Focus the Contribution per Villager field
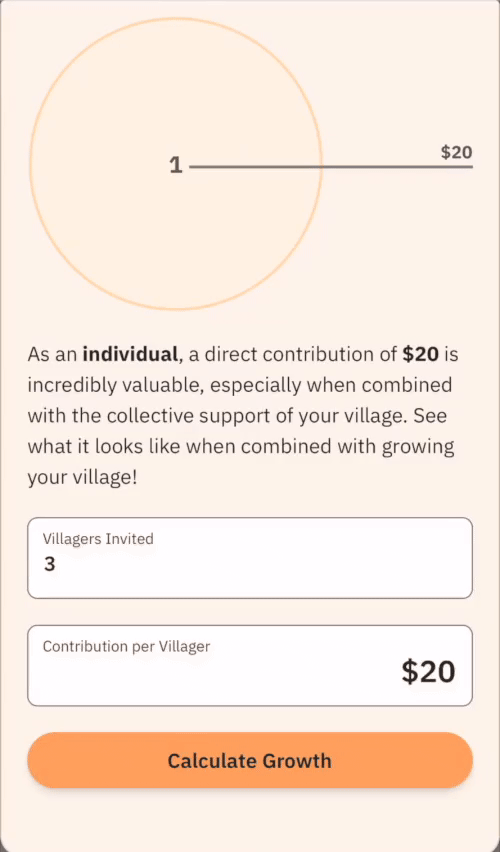500x852 pixels. [x=250, y=666]
